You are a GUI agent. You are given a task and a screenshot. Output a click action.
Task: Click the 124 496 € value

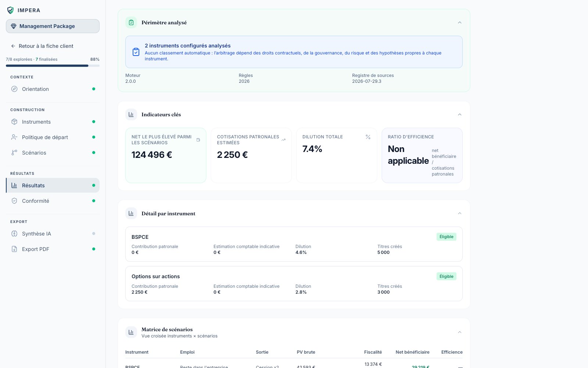(152, 155)
